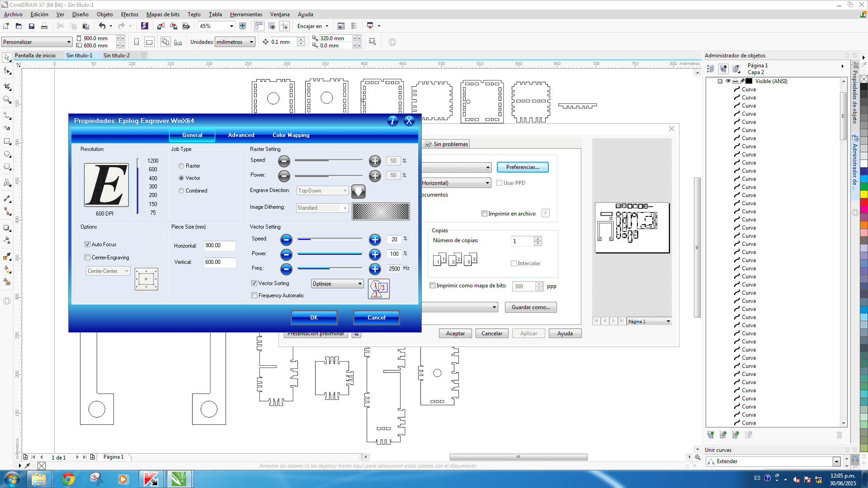Open the Extender dropdown in Unir curvas
Image resolution: width=868 pixels, height=488 pixels.
[837, 461]
